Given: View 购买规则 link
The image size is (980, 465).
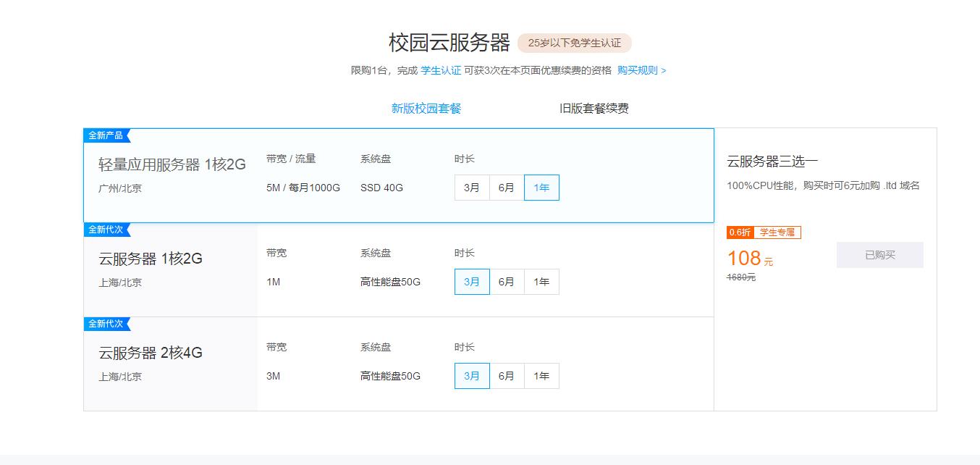Looking at the screenshot, I should 641,70.
